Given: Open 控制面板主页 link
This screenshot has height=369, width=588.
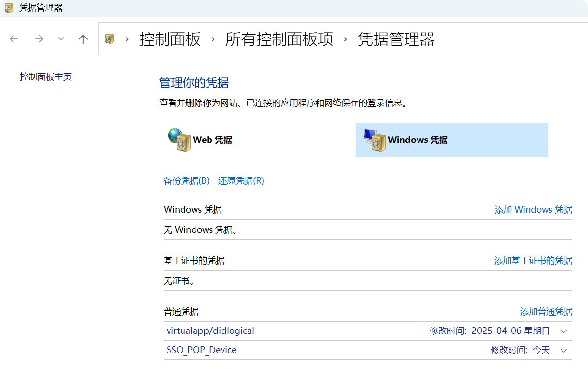Looking at the screenshot, I should pyautogui.click(x=46, y=76).
